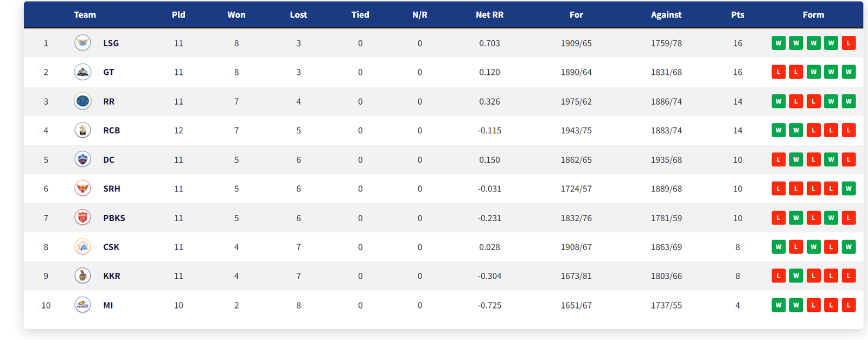Click the Against column header
Viewport: 868px width, 340px height.
[666, 15]
